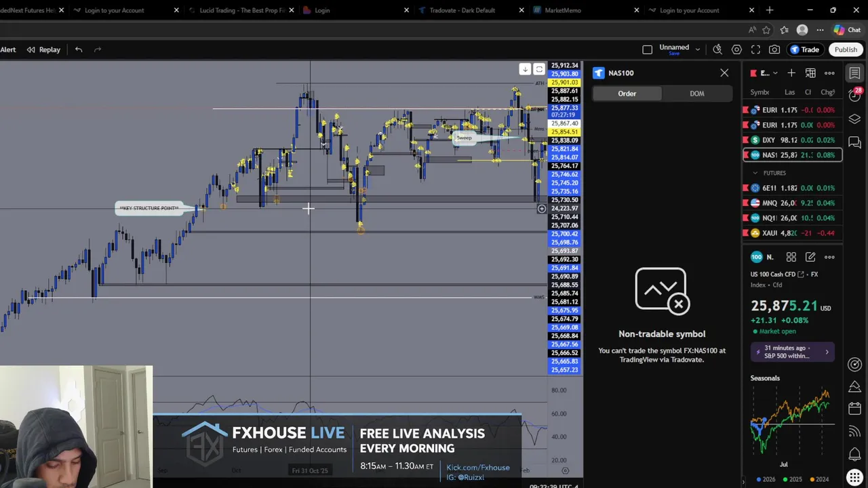Open US 100 Cash CFD external link
This screenshot has height=488, width=868.
tap(801, 274)
